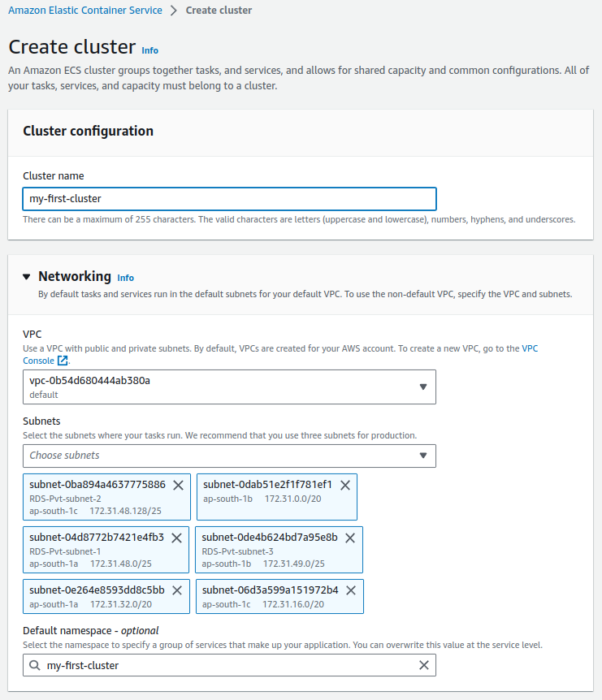Click inside the Default namespace search field
The width and height of the screenshot is (602, 700).
pyautogui.click(x=230, y=665)
